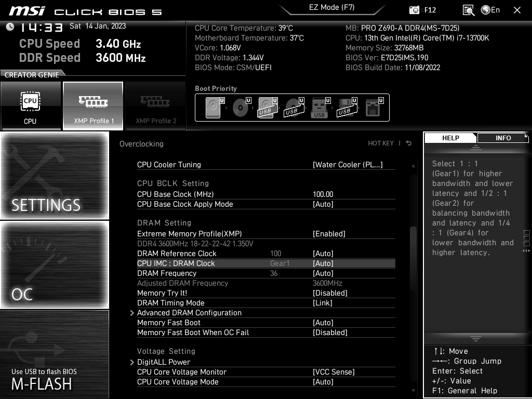
Task: Open the BIOS search magnifier icon
Action: (468, 10)
